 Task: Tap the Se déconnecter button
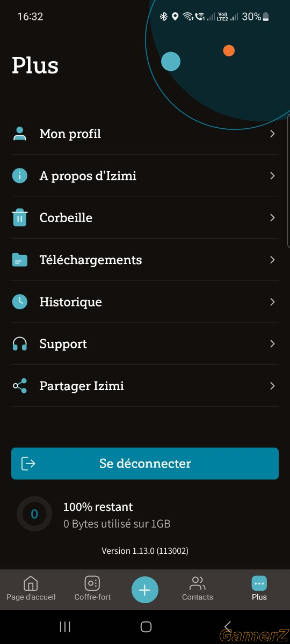(x=145, y=464)
